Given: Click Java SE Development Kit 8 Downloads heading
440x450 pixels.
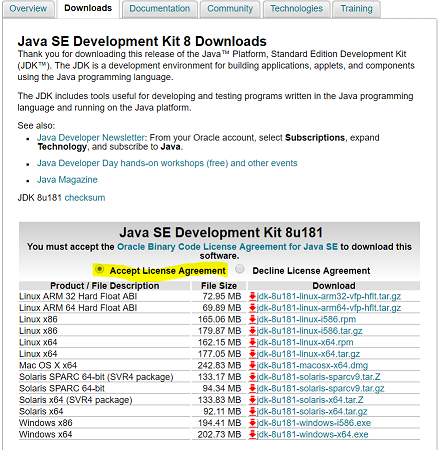Looking at the screenshot, I should tap(142, 41).
